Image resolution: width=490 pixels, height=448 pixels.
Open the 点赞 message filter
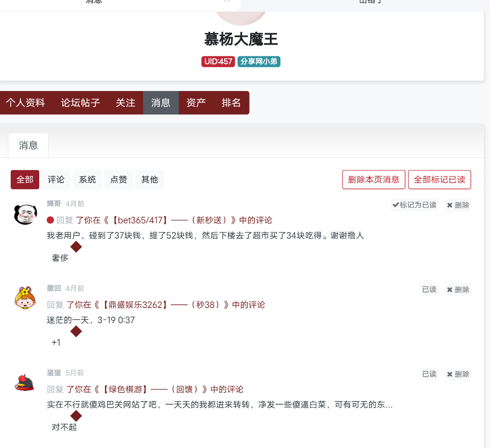click(118, 180)
